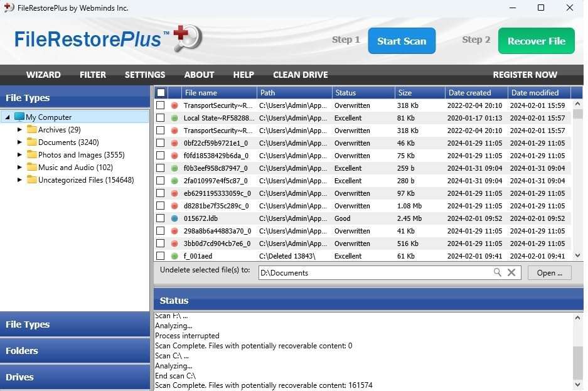Screen dimensions: 588x391
Task: Click the 2.45 Mb size cell
Action: [410, 218]
